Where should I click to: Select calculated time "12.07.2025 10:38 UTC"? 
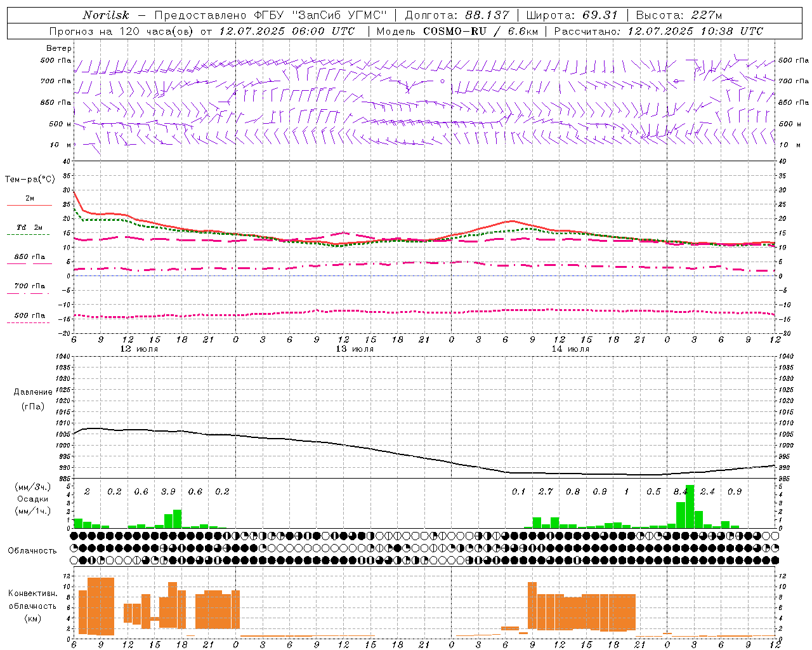(695, 31)
